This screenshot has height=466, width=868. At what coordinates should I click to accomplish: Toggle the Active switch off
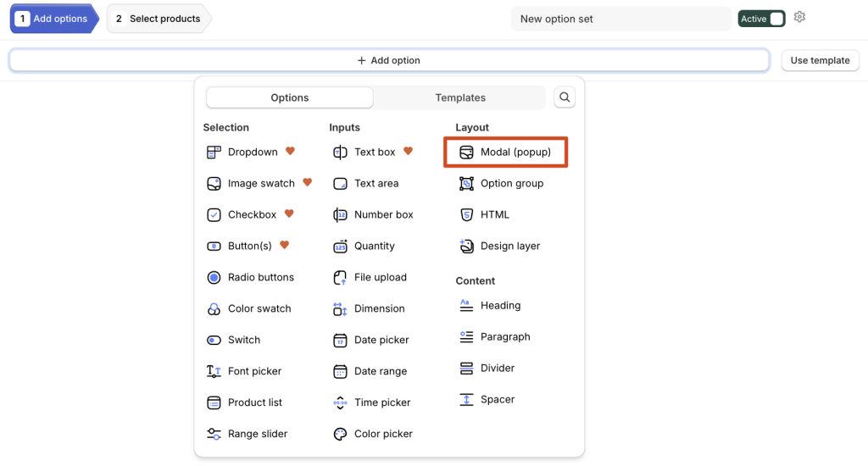[761, 19]
